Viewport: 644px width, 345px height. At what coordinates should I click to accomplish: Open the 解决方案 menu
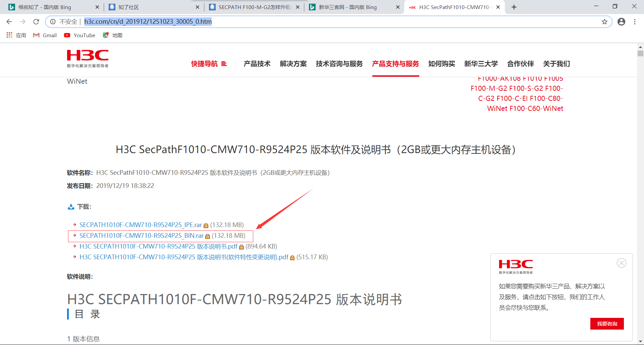[293, 64]
